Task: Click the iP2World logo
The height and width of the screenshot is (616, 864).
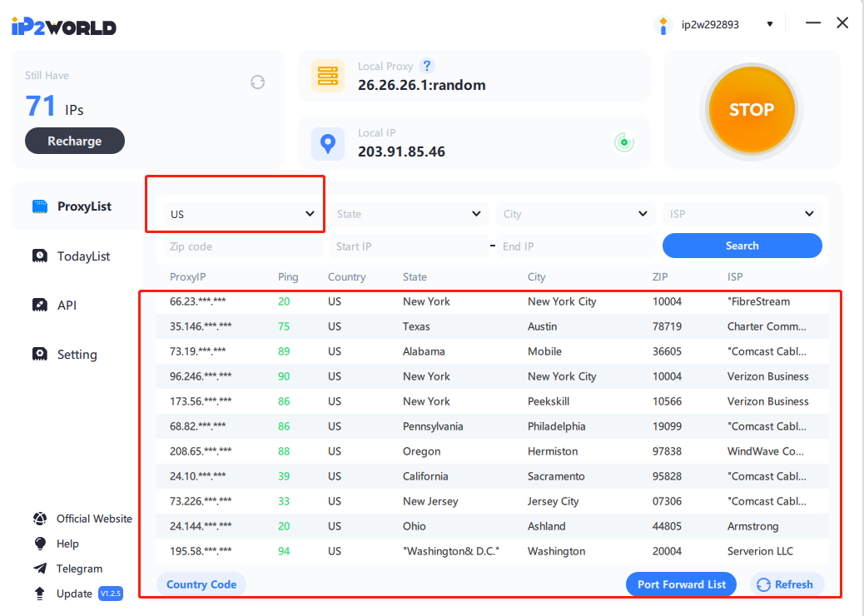Action: [64, 26]
